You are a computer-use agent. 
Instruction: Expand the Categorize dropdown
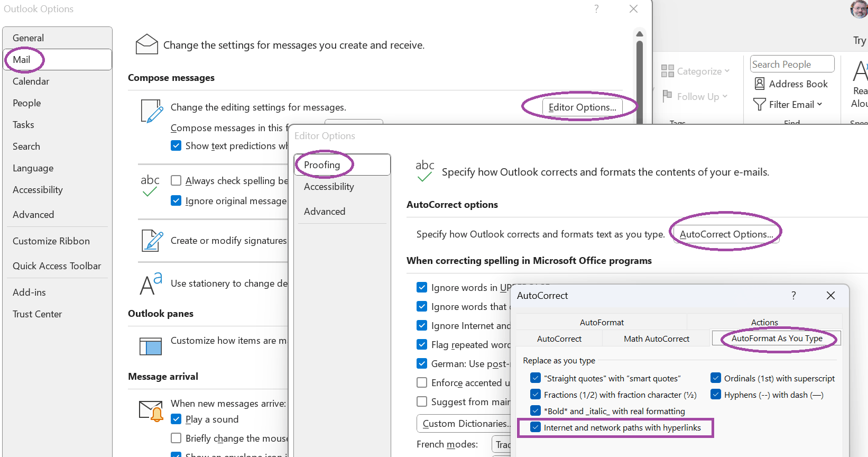727,71
